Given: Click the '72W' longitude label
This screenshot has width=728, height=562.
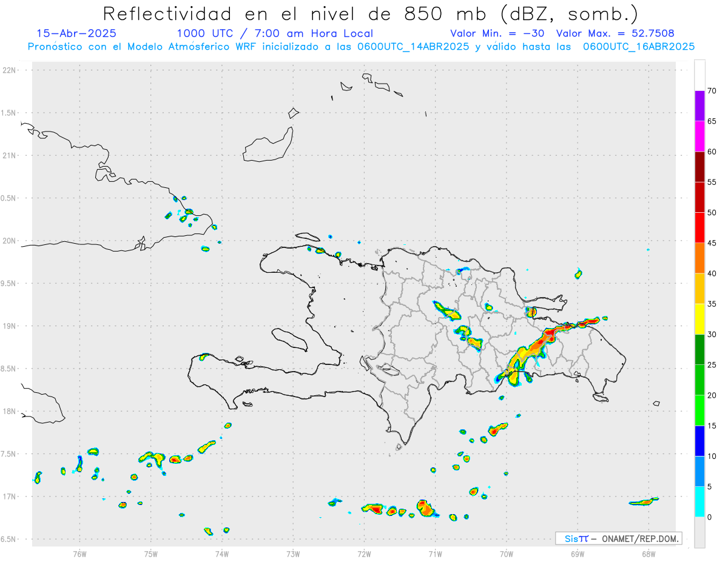Looking at the screenshot, I should pos(365,554).
